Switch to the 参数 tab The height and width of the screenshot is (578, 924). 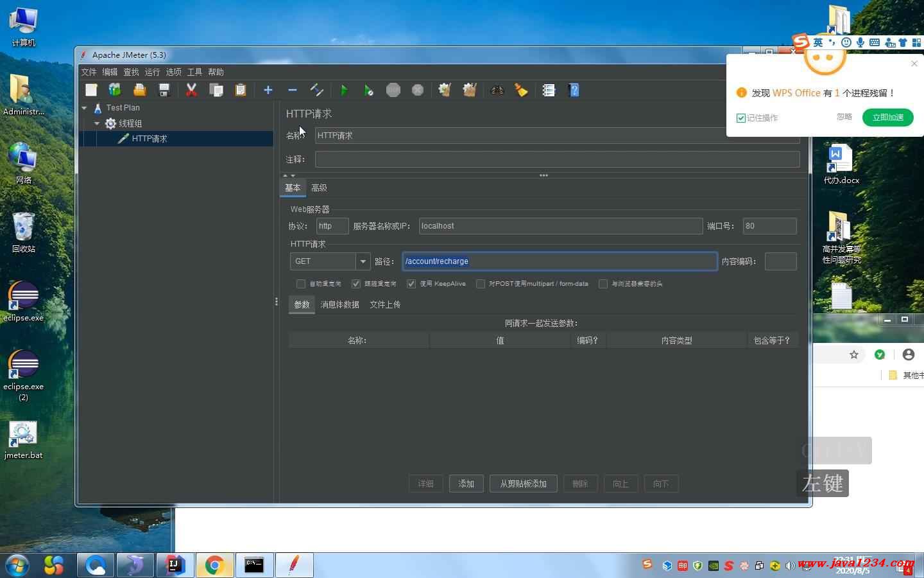point(302,305)
